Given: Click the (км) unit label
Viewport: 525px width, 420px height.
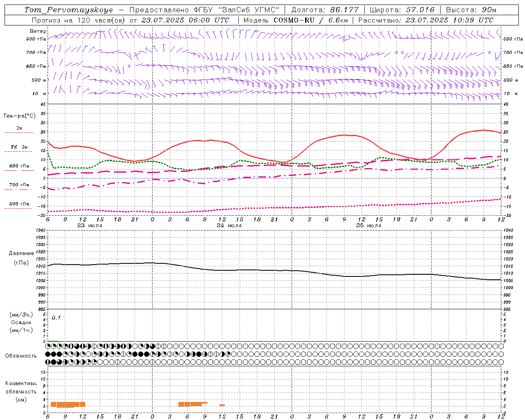Looking at the screenshot, I should (21, 399).
